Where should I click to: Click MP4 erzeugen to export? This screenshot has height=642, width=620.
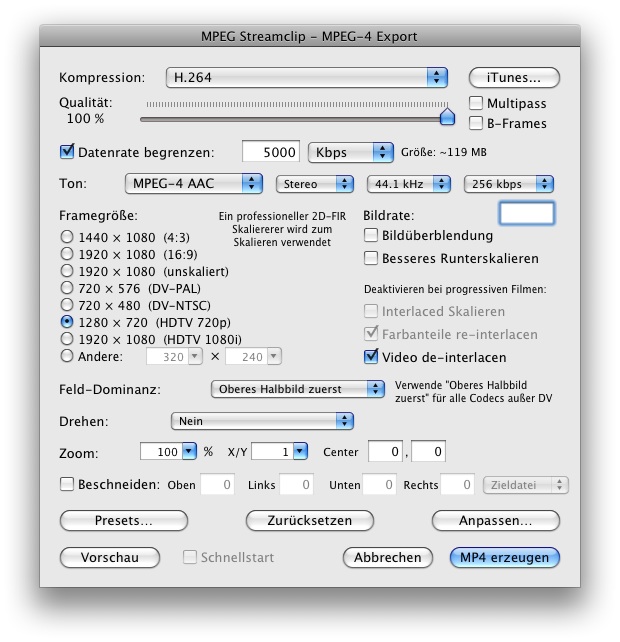click(x=505, y=557)
